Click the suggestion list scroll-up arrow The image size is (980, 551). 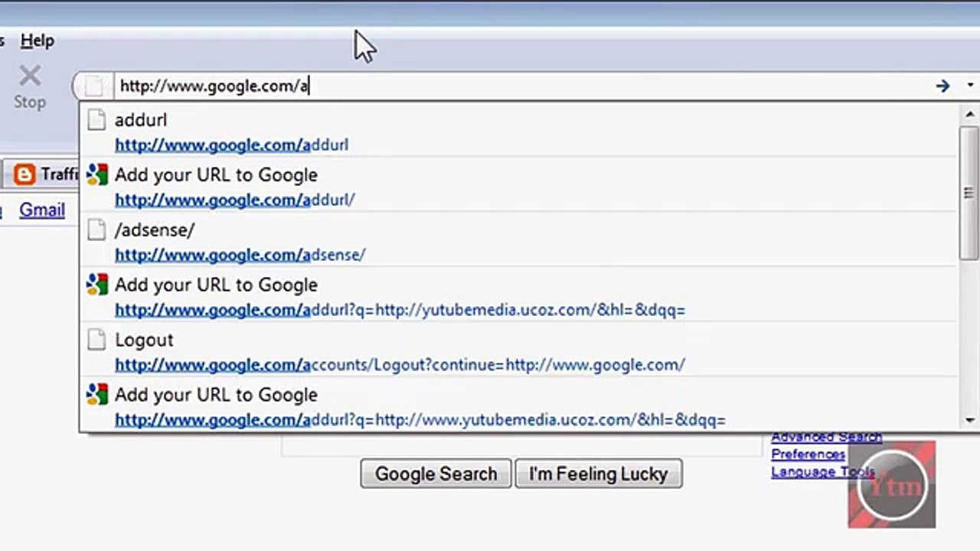tap(970, 115)
